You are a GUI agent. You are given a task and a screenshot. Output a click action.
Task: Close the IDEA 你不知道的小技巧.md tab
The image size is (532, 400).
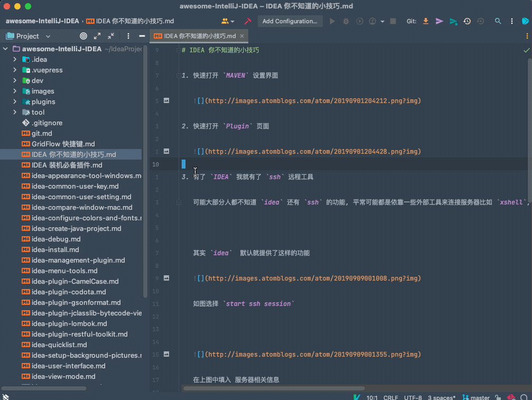pos(242,36)
